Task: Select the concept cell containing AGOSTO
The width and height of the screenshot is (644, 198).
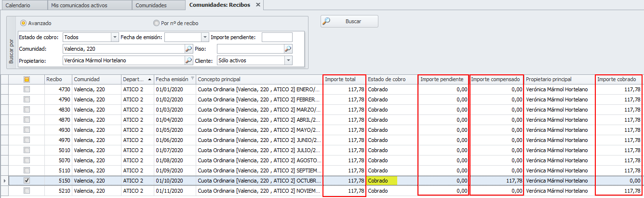Action: 259,160
